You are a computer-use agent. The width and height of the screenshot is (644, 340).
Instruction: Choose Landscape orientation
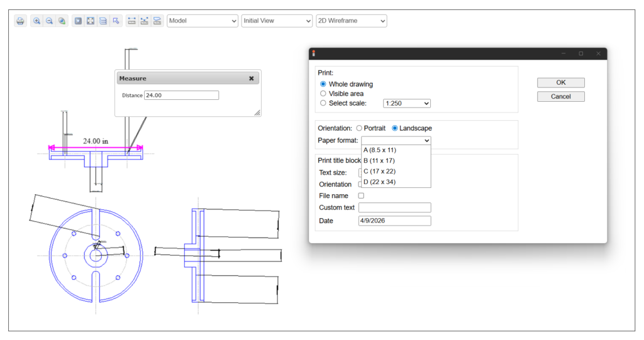pyautogui.click(x=395, y=128)
